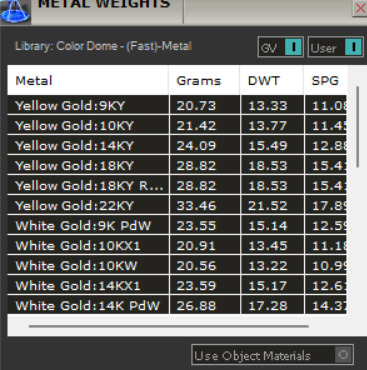Click the 33.46 grams value

tap(196, 206)
